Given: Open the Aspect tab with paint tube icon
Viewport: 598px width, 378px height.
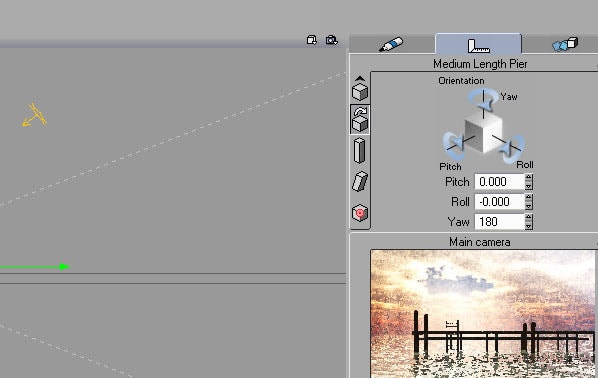Looking at the screenshot, I should [392, 44].
